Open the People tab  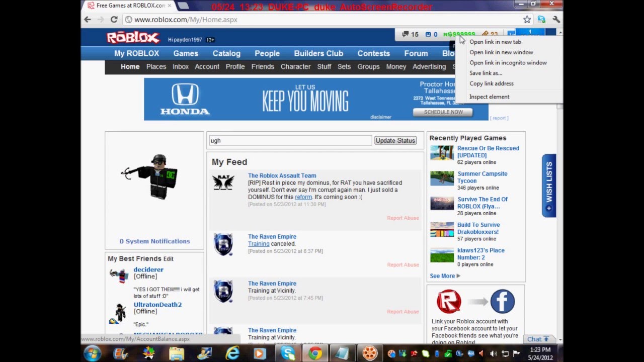(267, 53)
